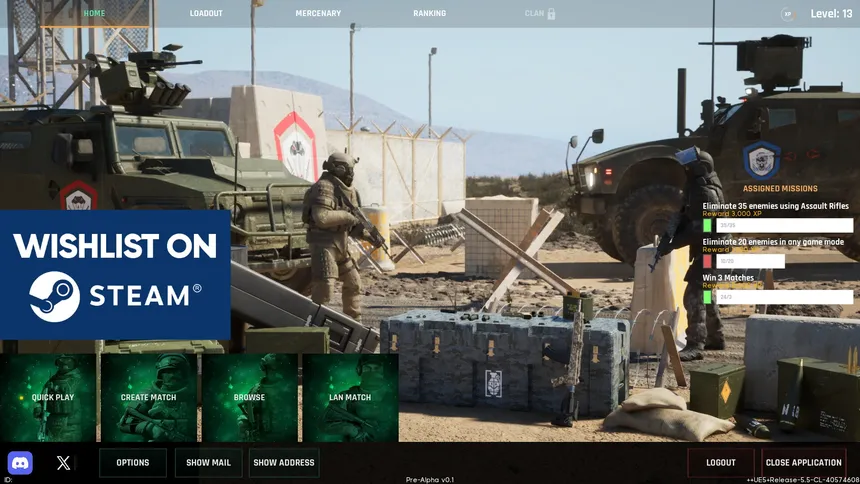Click the Pre-Alpha v0.1 version label

pos(430,480)
